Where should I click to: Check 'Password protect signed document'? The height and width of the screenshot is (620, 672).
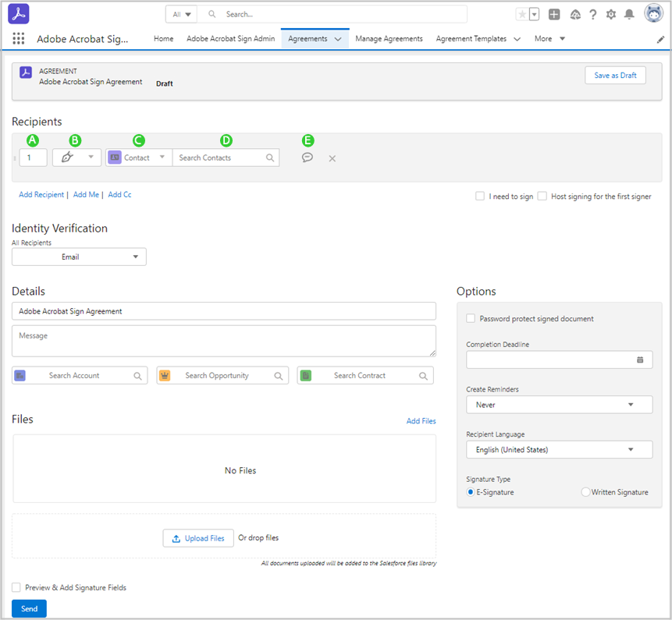471,318
